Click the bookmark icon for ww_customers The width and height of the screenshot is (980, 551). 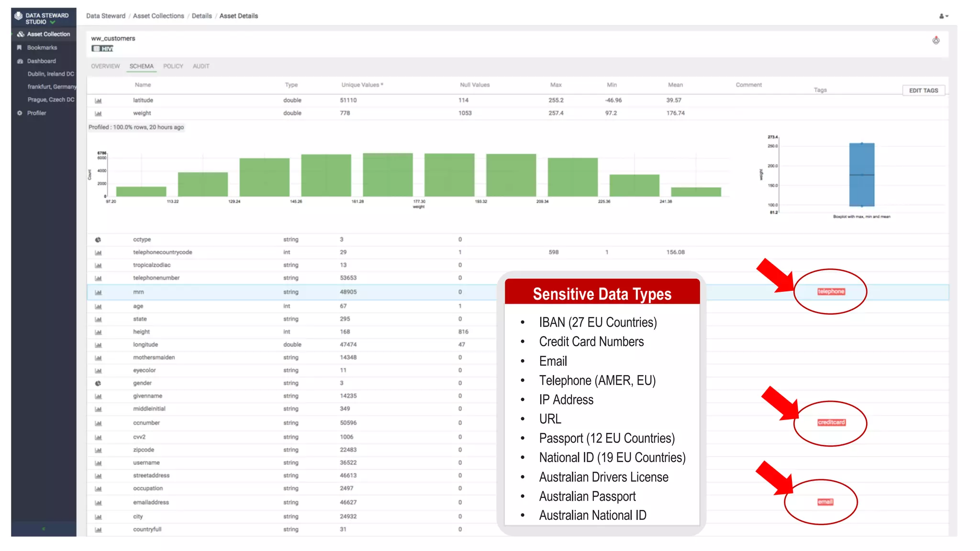click(936, 40)
